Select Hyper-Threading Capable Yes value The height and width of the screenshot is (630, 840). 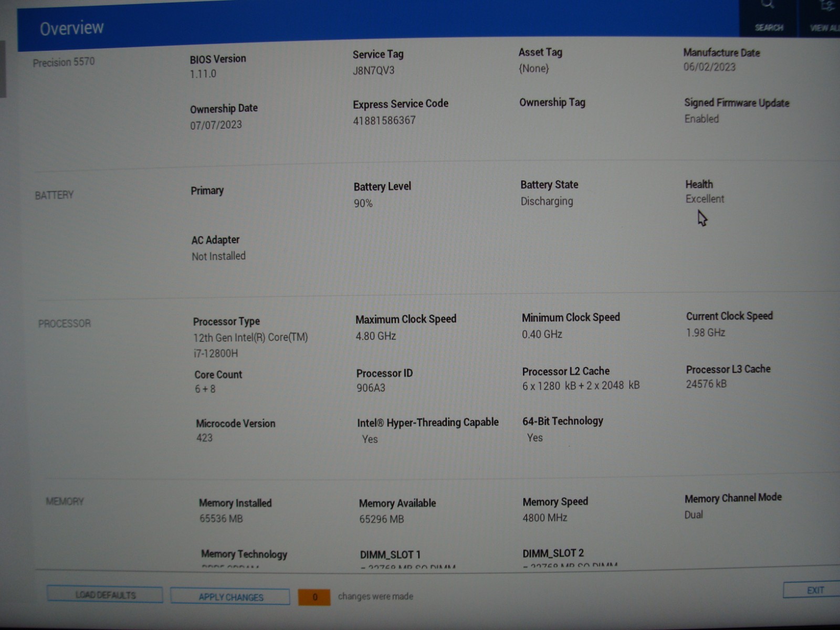point(370,439)
